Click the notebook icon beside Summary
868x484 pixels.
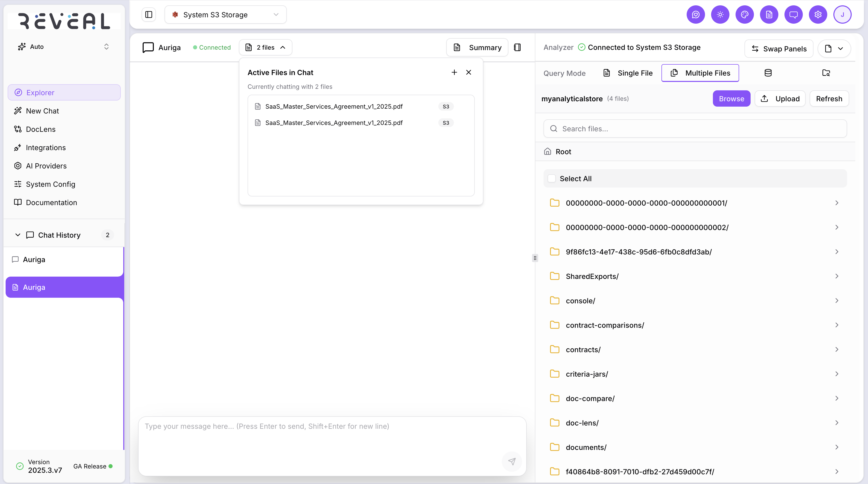coord(517,47)
